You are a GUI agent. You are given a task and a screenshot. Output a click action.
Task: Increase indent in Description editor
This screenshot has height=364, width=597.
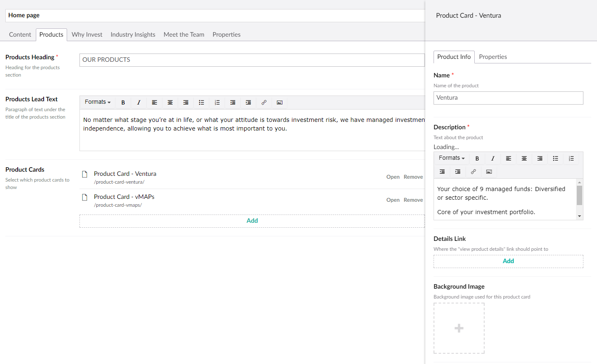[x=458, y=172]
